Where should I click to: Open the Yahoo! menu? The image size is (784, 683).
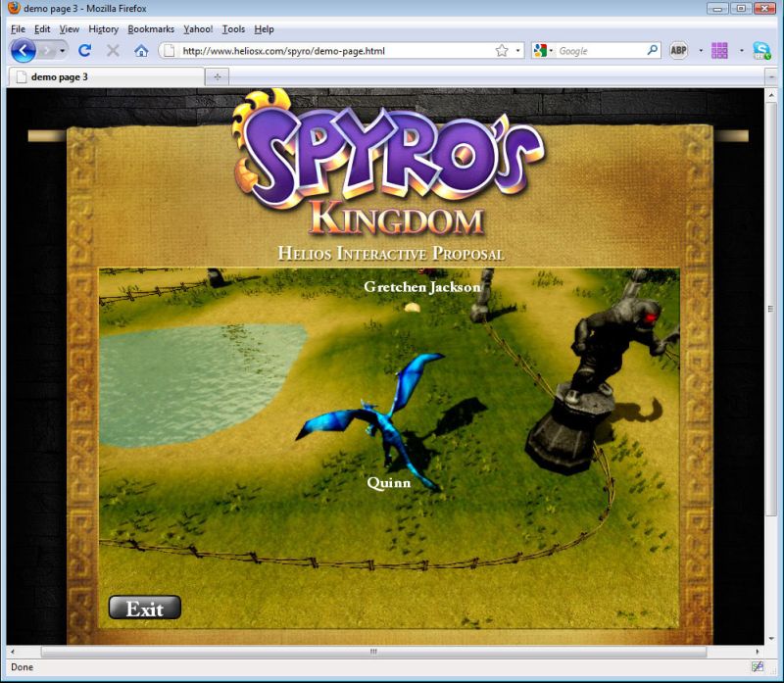click(x=198, y=29)
